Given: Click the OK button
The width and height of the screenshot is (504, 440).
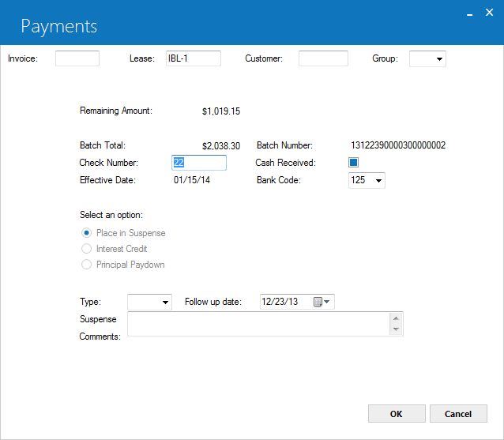Looking at the screenshot, I should (x=397, y=414).
